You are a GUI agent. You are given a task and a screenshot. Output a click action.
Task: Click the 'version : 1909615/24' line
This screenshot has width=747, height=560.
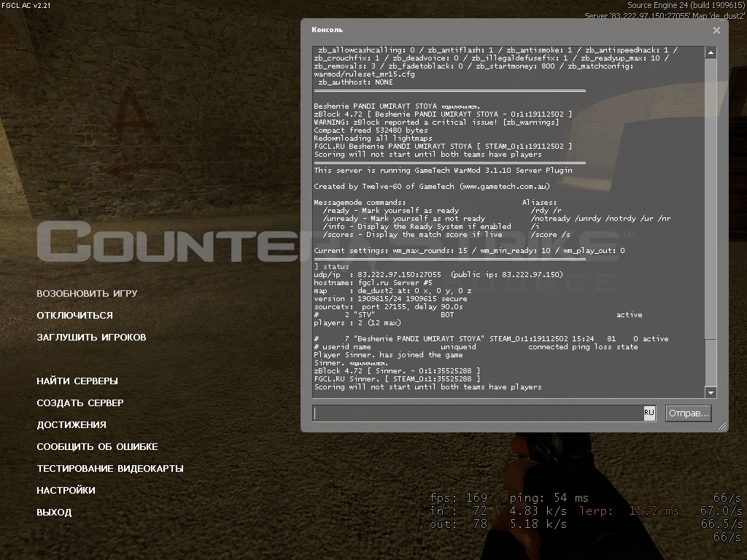pyautogui.click(x=391, y=298)
